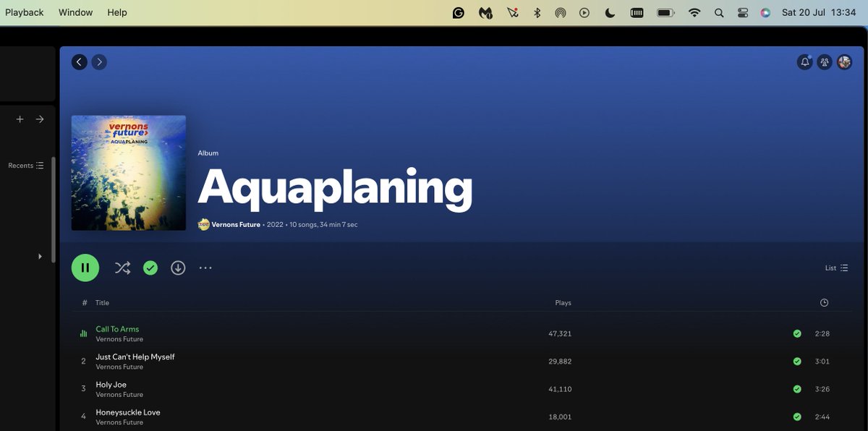Remove album from library via green checkmark
The image size is (868, 431).
pos(150,268)
